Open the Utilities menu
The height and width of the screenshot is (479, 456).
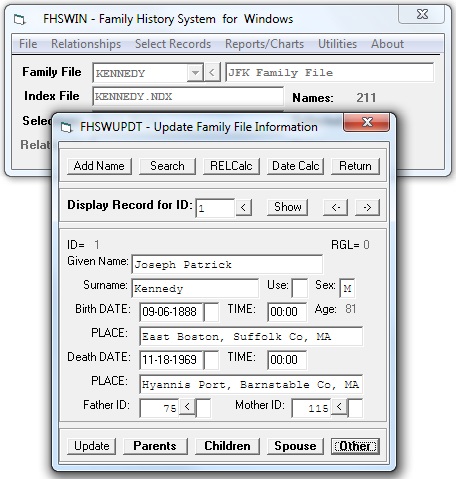337,44
